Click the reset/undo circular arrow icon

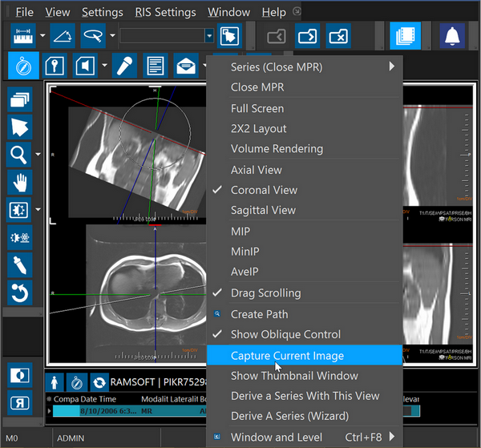pos(19,293)
